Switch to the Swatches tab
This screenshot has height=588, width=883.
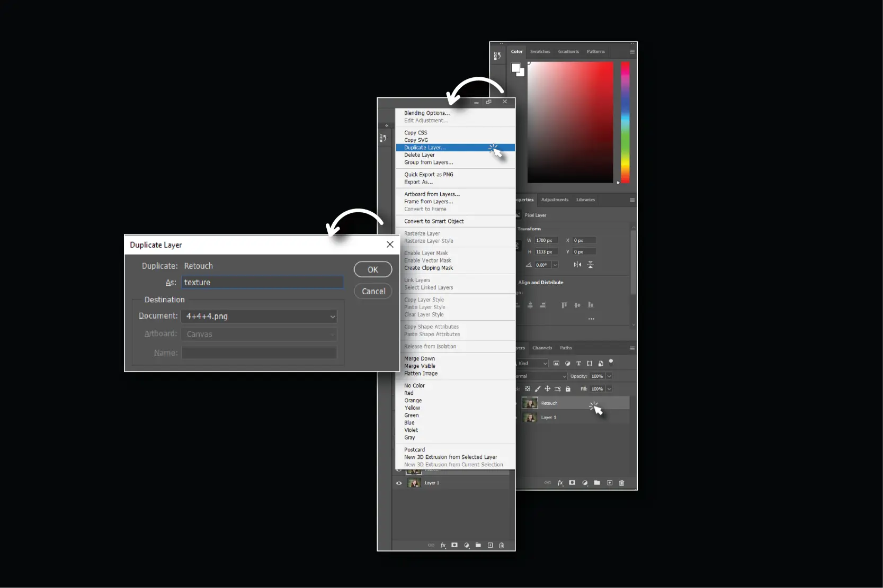(x=540, y=52)
